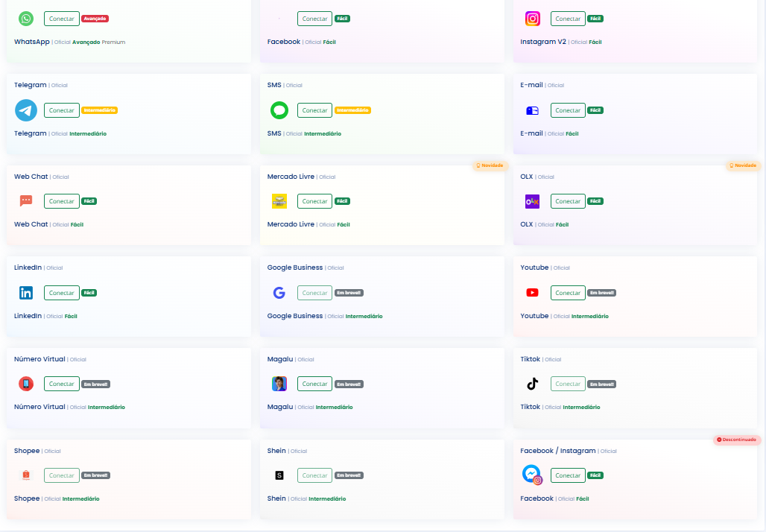The width and height of the screenshot is (766, 532).
Task: Connect the OLX channel
Action: [x=568, y=201]
